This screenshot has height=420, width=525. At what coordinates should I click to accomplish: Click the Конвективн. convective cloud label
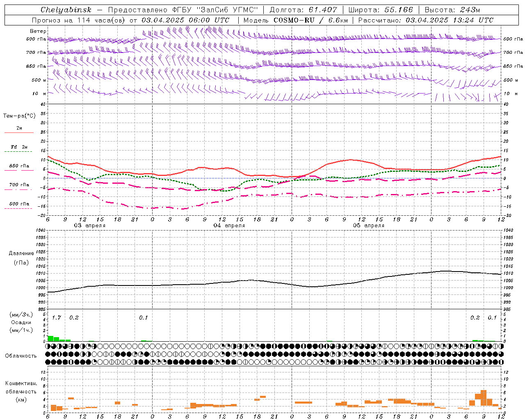[x=21, y=383]
